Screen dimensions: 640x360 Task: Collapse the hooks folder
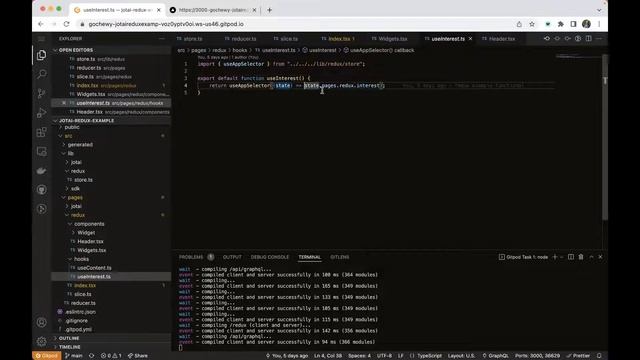tap(81, 259)
